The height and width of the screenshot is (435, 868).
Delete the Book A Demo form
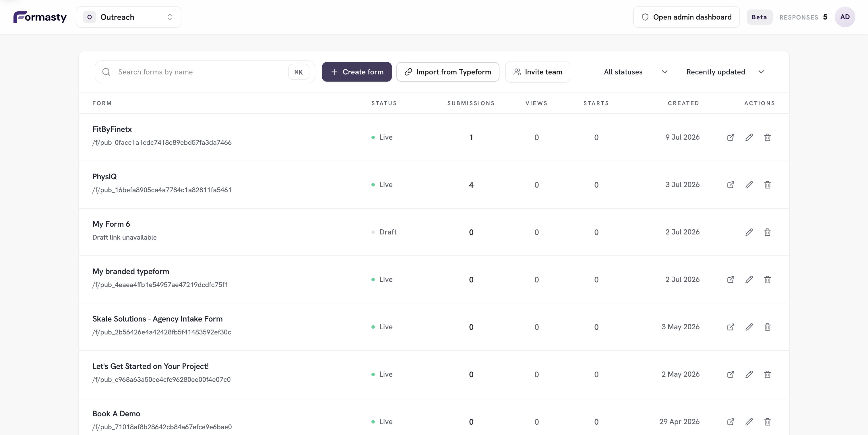coord(768,422)
